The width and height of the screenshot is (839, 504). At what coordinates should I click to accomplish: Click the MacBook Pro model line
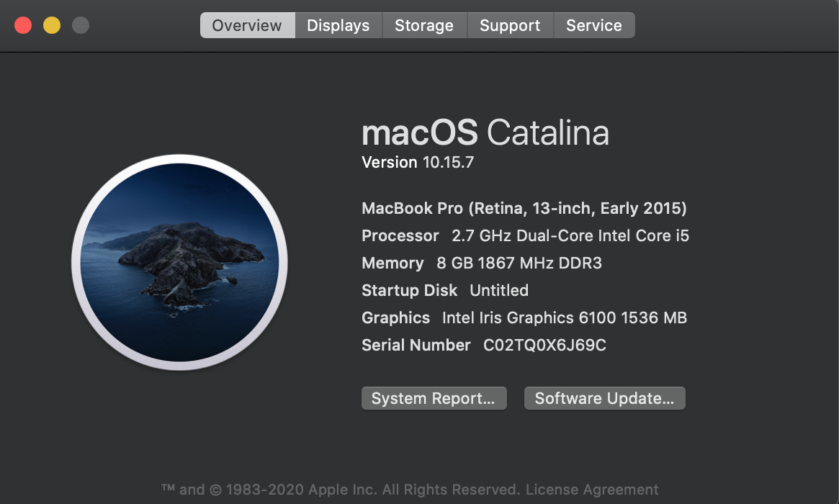[x=524, y=209]
